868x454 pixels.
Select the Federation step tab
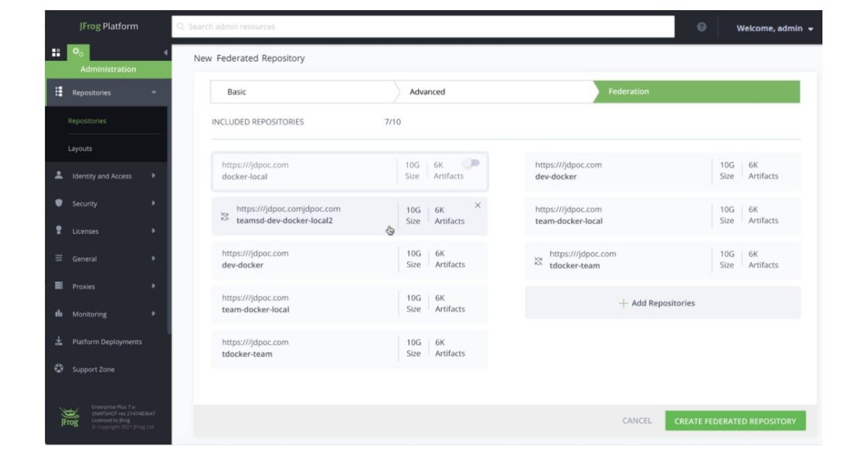(x=698, y=92)
